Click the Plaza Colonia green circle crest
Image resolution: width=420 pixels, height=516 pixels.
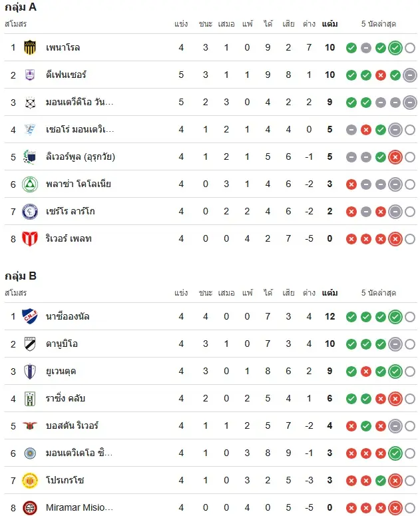click(x=30, y=184)
